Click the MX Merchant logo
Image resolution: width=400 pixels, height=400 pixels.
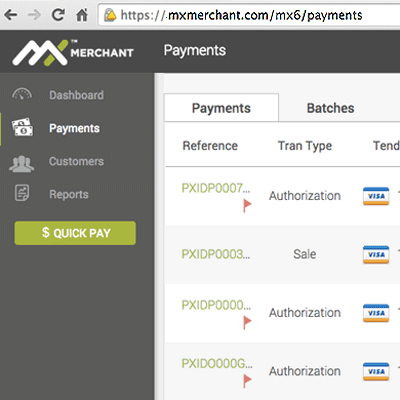[73, 52]
